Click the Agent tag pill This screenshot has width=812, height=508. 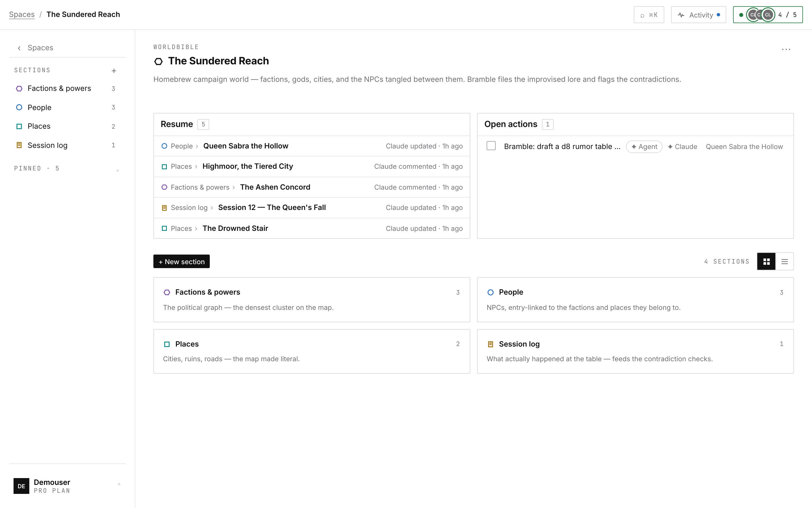[x=644, y=147]
